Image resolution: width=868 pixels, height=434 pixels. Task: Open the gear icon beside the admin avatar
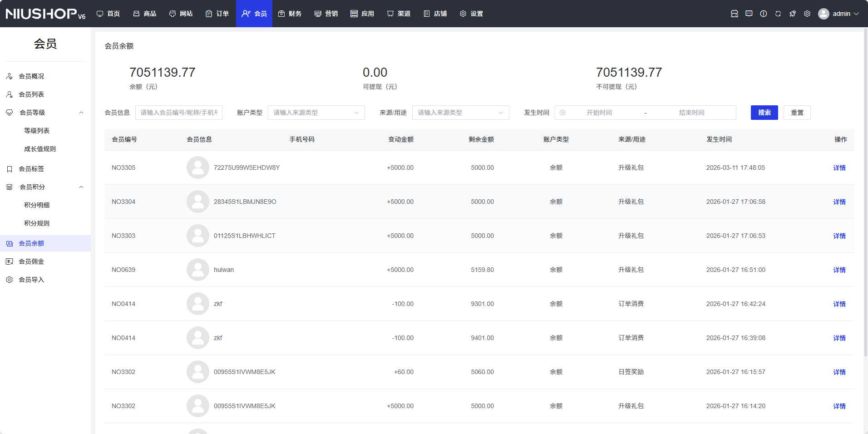[x=807, y=14]
